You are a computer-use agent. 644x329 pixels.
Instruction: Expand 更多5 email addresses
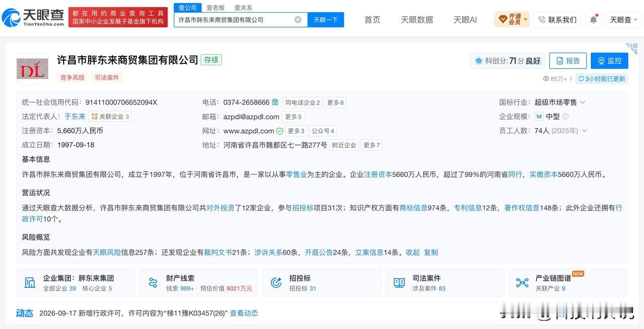(293, 117)
